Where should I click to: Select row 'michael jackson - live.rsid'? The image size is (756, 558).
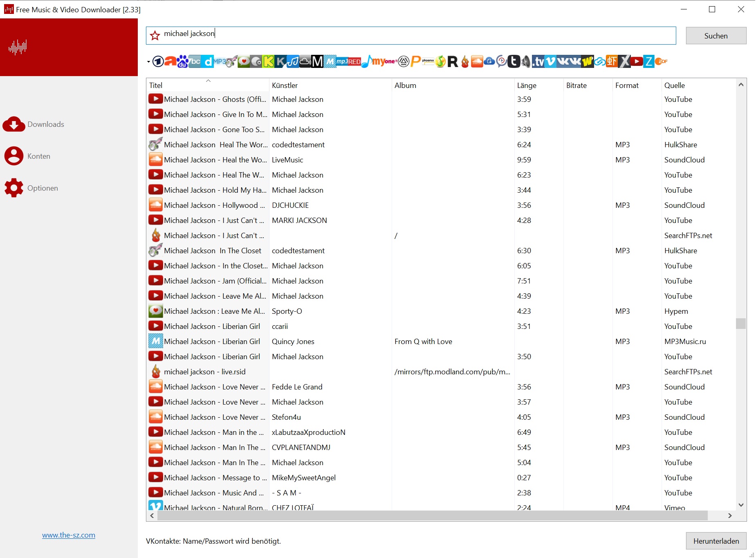pos(441,371)
